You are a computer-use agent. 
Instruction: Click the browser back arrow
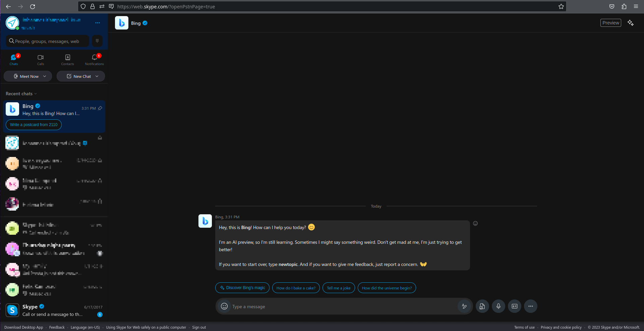[8, 6]
